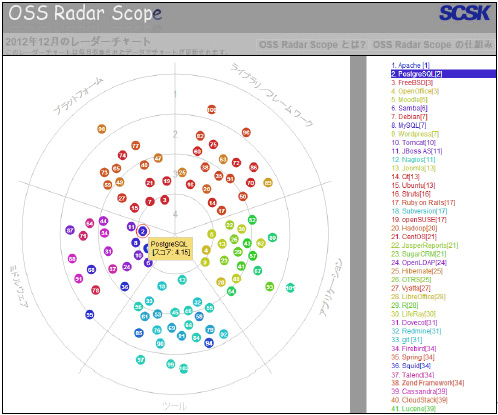Click '38. Zend Framework[34]' list entry
498x415 pixels.
pyautogui.click(x=428, y=383)
